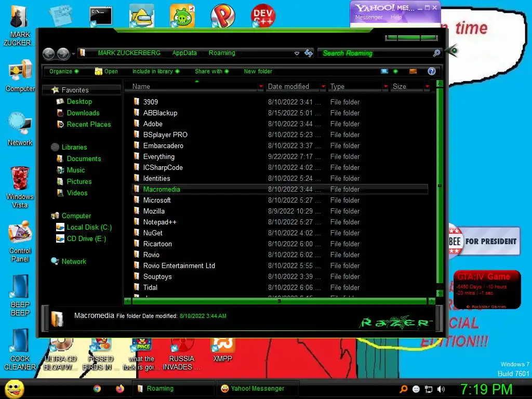Open the Control Panel desktop icon

click(x=20, y=242)
